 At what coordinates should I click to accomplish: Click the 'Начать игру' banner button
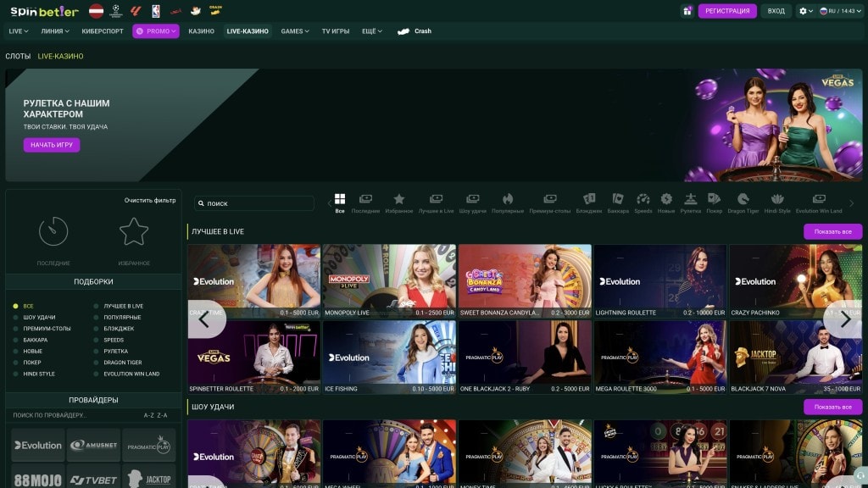click(x=52, y=145)
